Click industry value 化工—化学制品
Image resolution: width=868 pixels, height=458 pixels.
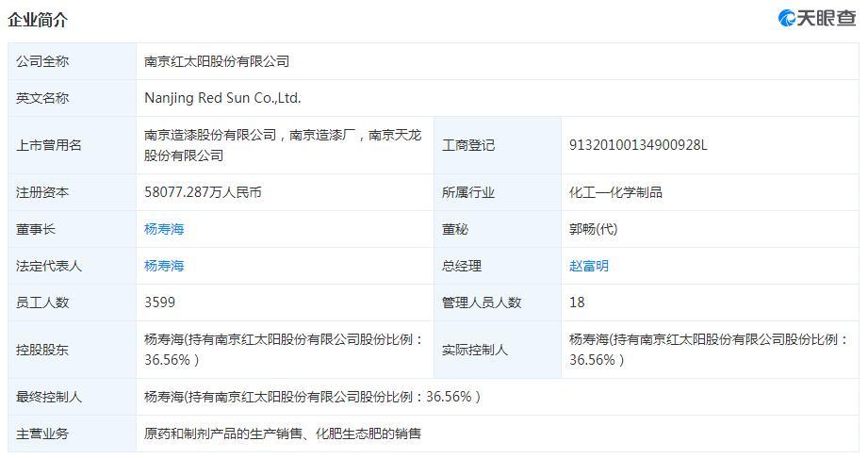(615, 192)
